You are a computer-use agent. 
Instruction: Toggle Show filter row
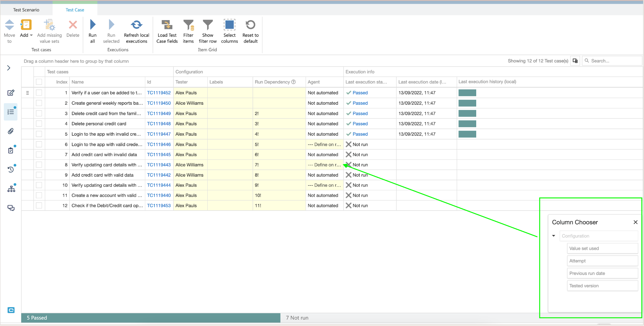click(208, 25)
